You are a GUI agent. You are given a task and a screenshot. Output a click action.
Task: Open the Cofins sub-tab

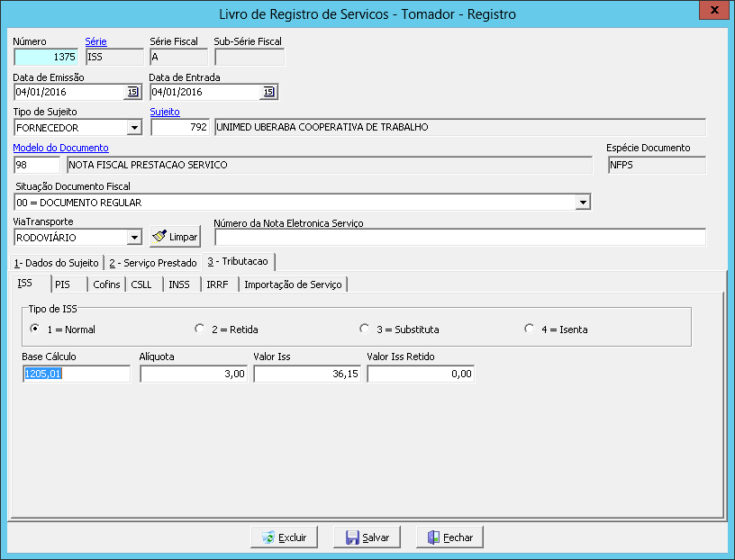point(107,285)
